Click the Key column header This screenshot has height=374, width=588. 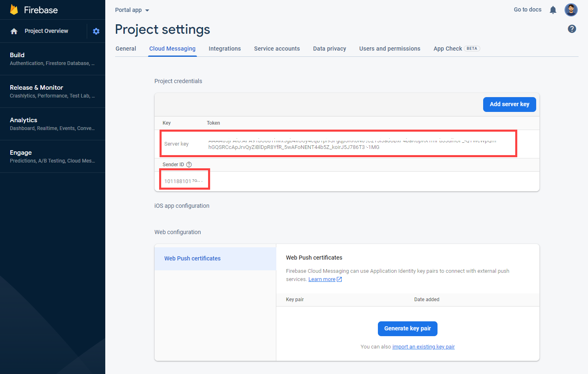[x=167, y=123]
